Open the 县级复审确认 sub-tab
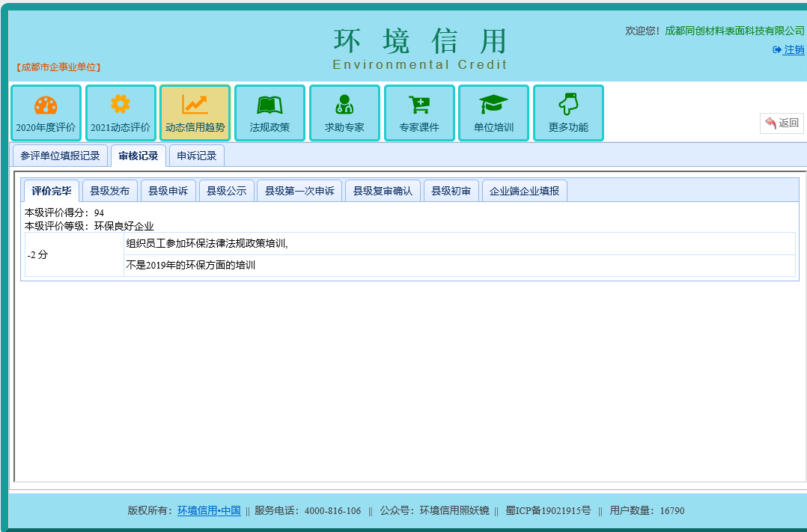The height and width of the screenshot is (532, 807). pyautogui.click(x=383, y=191)
